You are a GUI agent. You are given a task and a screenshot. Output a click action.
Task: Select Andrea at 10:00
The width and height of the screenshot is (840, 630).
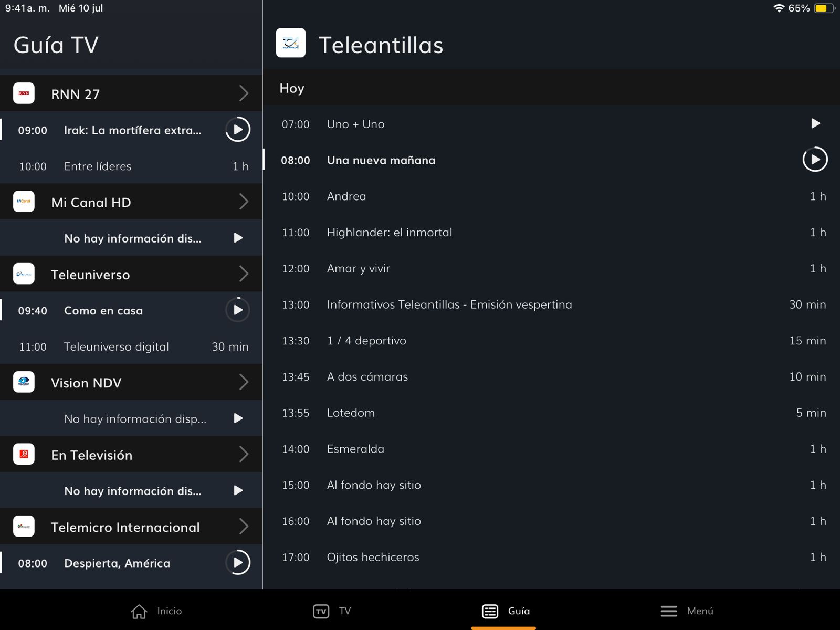[551, 196]
